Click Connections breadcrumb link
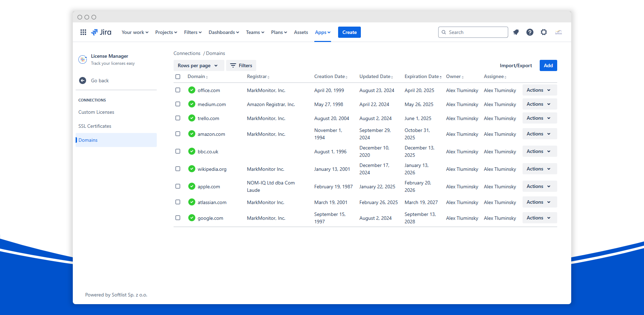Image resolution: width=644 pixels, height=315 pixels. [187, 53]
